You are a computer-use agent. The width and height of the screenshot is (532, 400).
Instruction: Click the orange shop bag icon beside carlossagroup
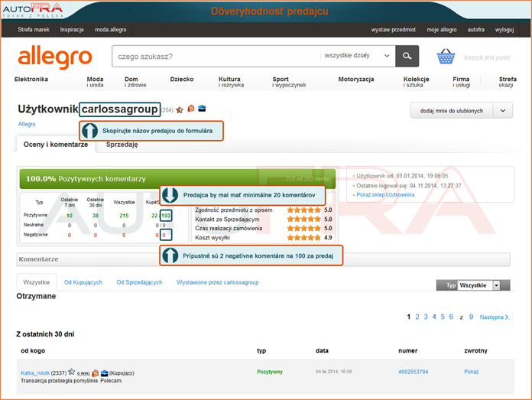click(x=191, y=109)
